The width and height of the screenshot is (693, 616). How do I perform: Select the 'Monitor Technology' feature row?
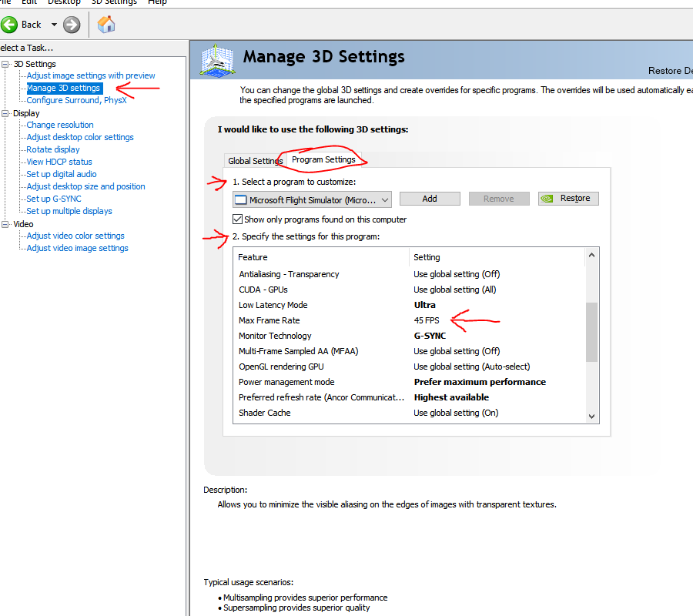pyautogui.click(x=410, y=336)
